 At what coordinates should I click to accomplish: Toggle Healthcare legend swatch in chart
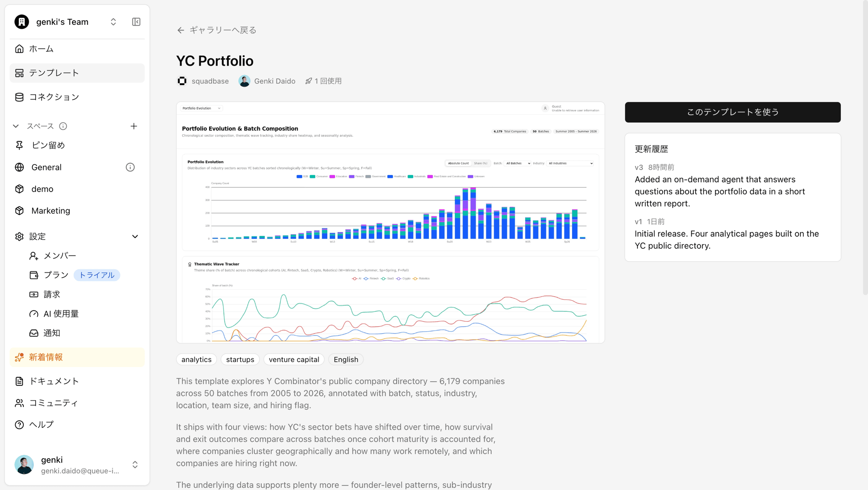click(390, 176)
